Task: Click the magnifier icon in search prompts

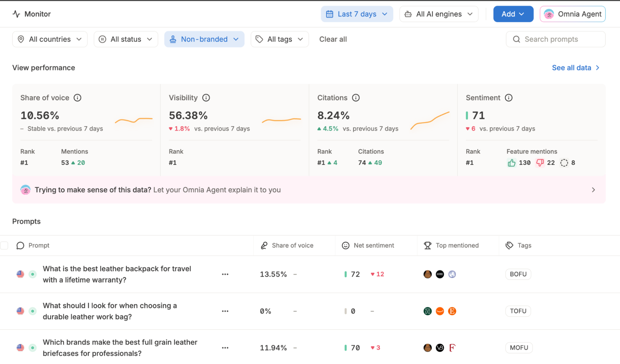Action: click(516, 39)
